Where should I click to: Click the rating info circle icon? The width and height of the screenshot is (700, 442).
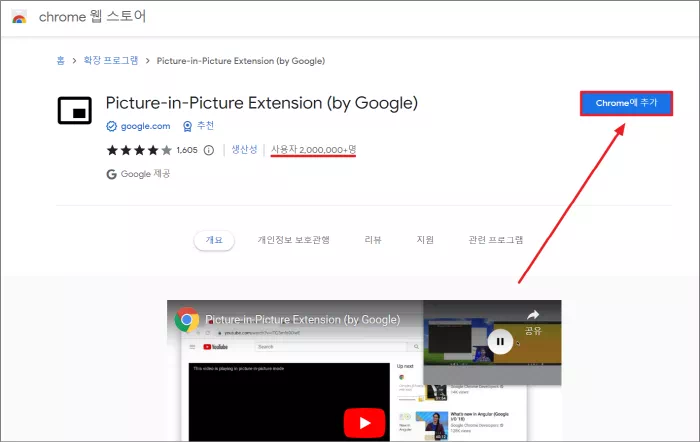(x=209, y=150)
